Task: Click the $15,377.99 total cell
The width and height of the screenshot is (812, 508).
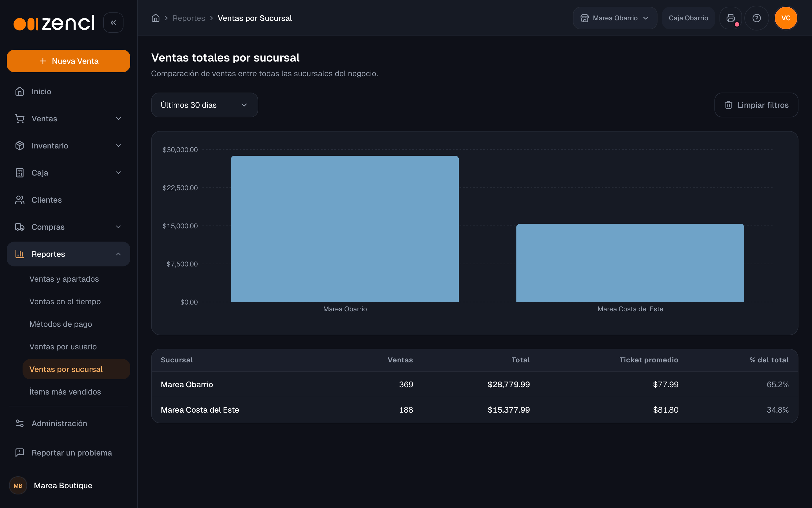Action: [509, 410]
